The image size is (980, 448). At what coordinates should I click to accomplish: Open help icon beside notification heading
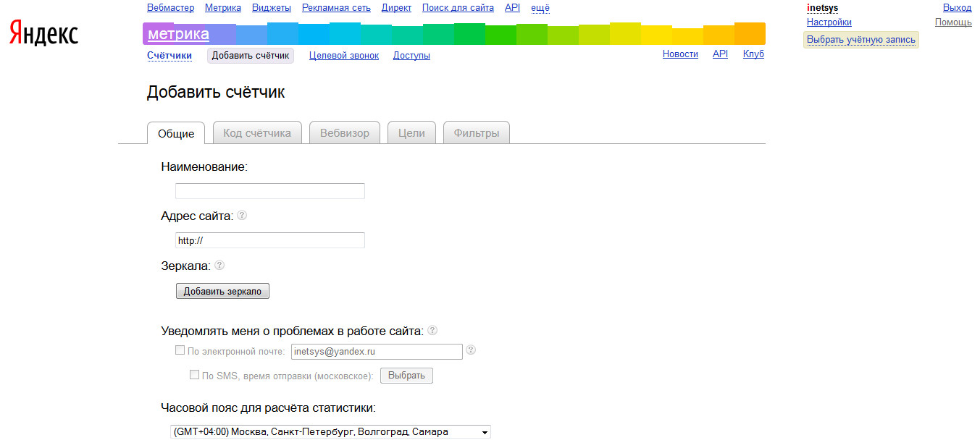(432, 330)
